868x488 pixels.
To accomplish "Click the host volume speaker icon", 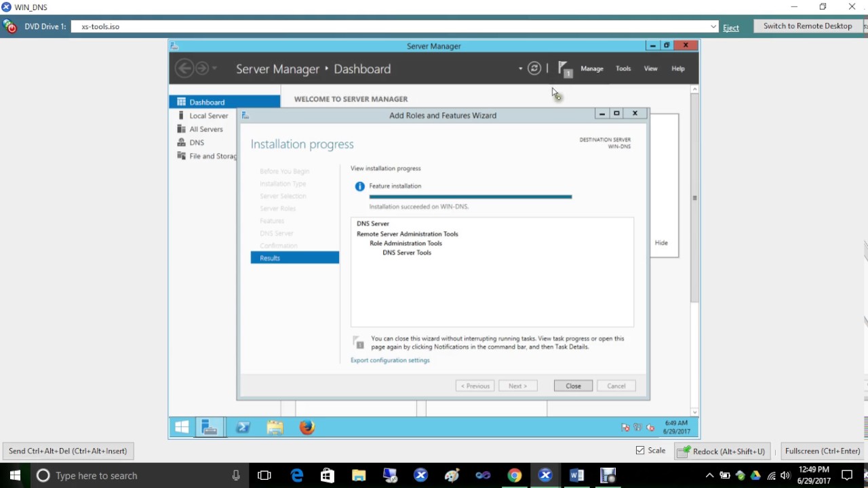I will pyautogui.click(x=785, y=476).
